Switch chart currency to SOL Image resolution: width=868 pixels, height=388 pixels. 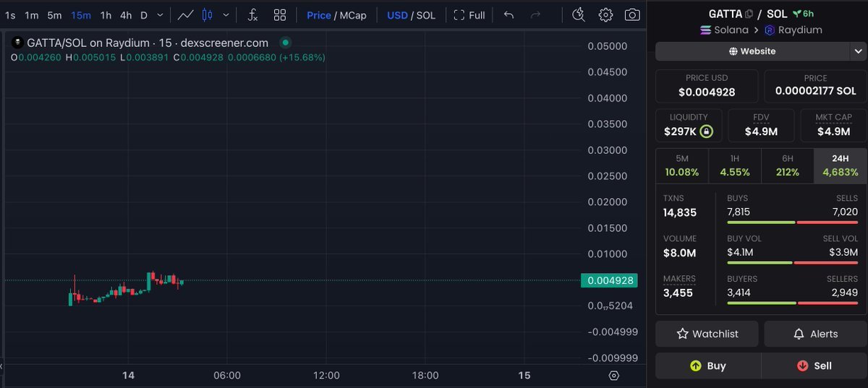tap(425, 15)
